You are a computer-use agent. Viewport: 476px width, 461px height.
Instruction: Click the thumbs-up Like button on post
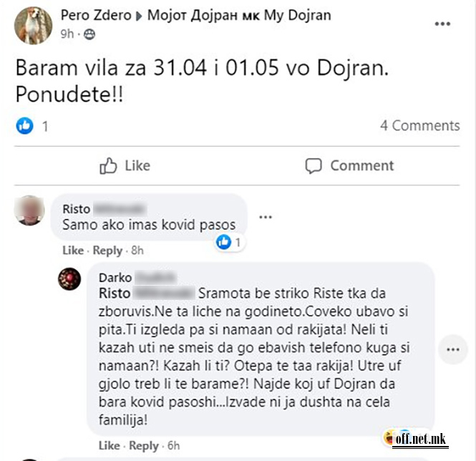[x=125, y=166]
